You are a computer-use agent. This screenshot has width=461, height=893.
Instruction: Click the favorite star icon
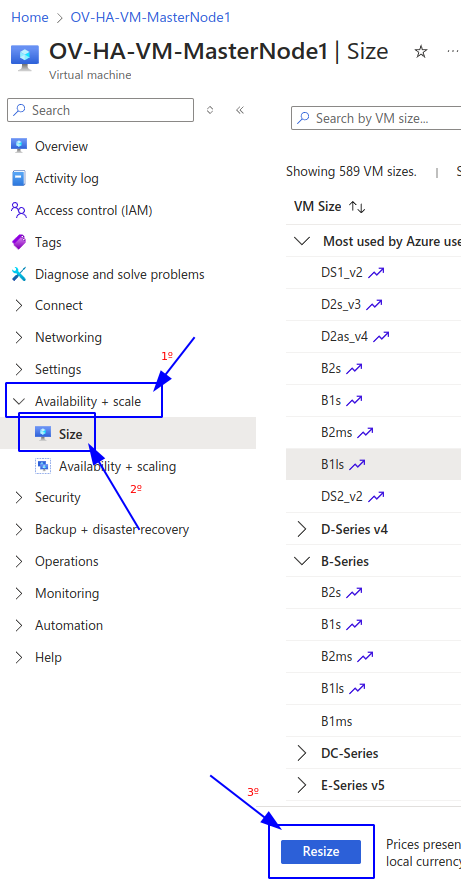tap(421, 52)
